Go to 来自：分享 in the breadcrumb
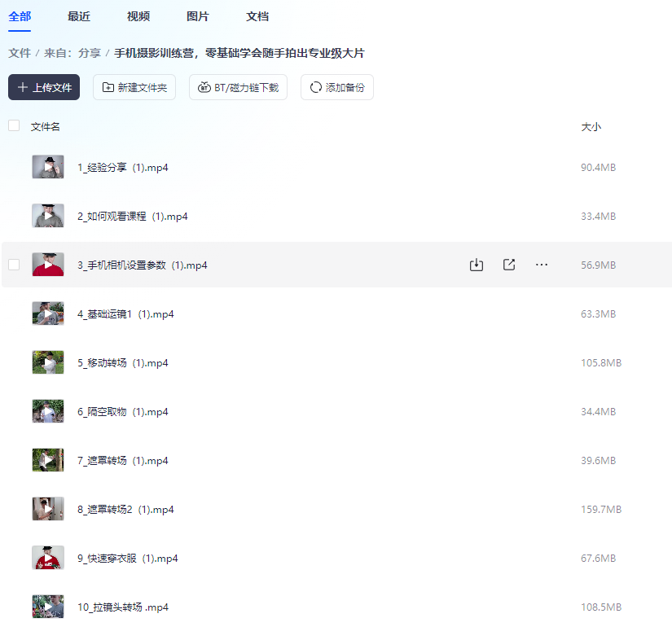 coord(72,53)
